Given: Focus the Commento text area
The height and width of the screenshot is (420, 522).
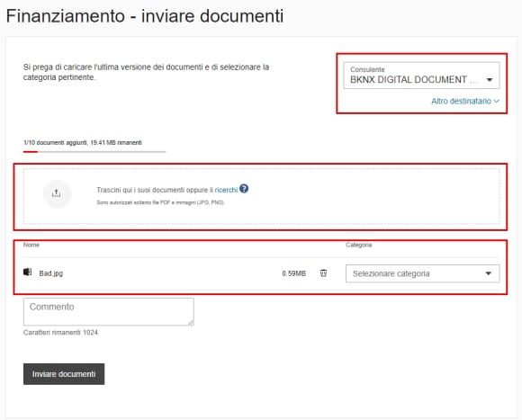Looking at the screenshot, I should [x=109, y=311].
